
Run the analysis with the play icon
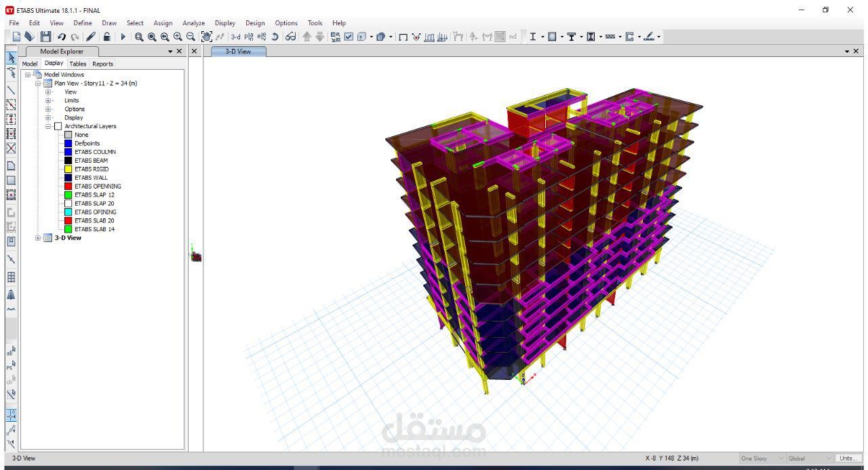click(122, 37)
